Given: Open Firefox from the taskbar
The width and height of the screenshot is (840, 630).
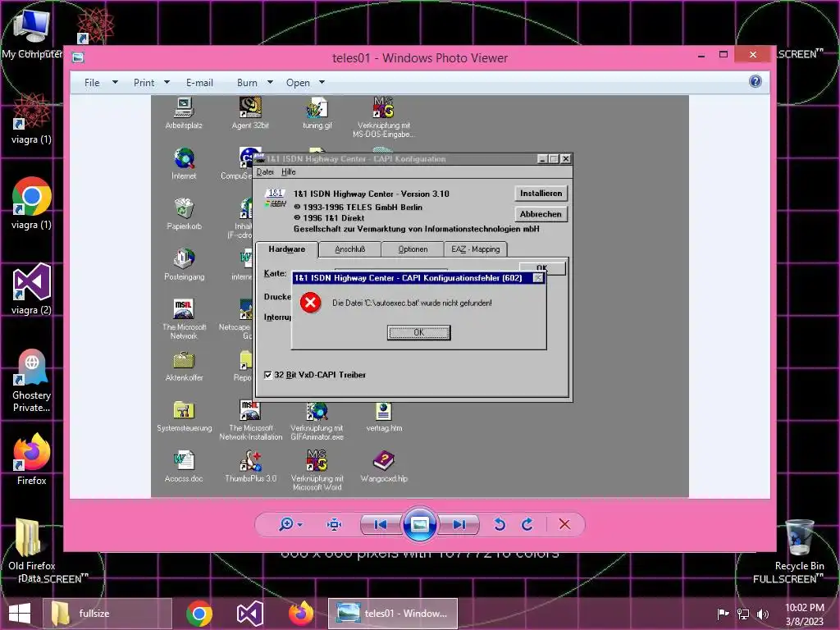Looking at the screenshot, I should pos(301,614).
